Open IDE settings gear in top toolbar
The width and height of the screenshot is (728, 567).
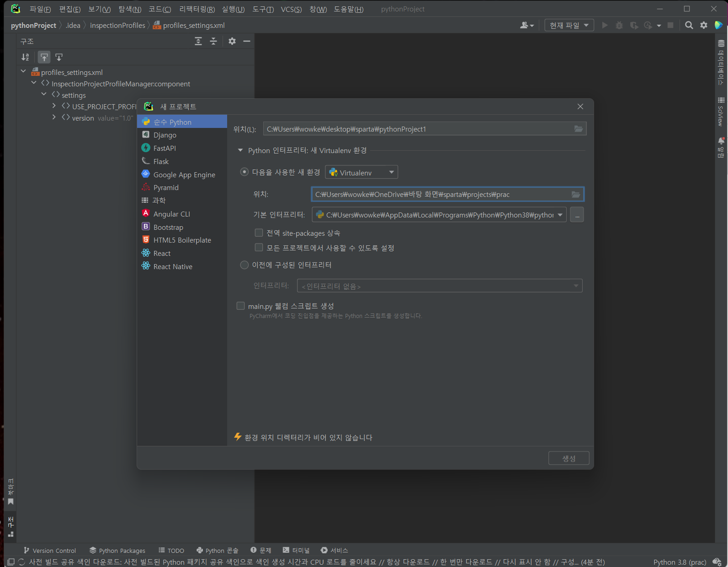pyautogui.click(x=704, y=26)
